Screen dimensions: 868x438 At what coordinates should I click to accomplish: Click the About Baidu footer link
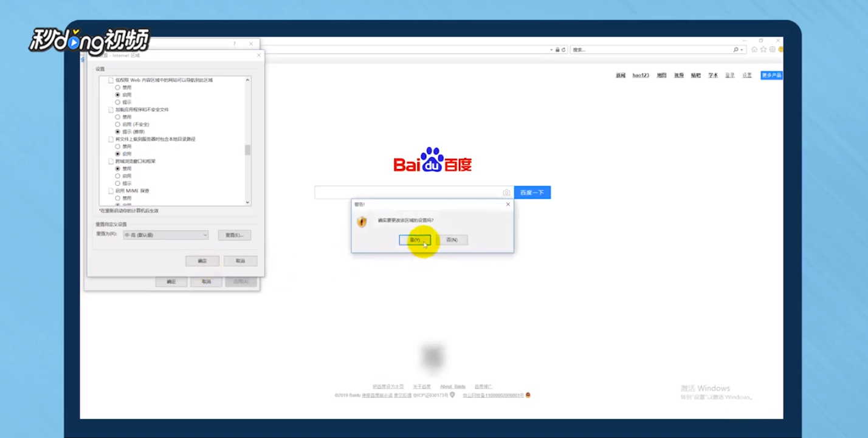point(453,386)
